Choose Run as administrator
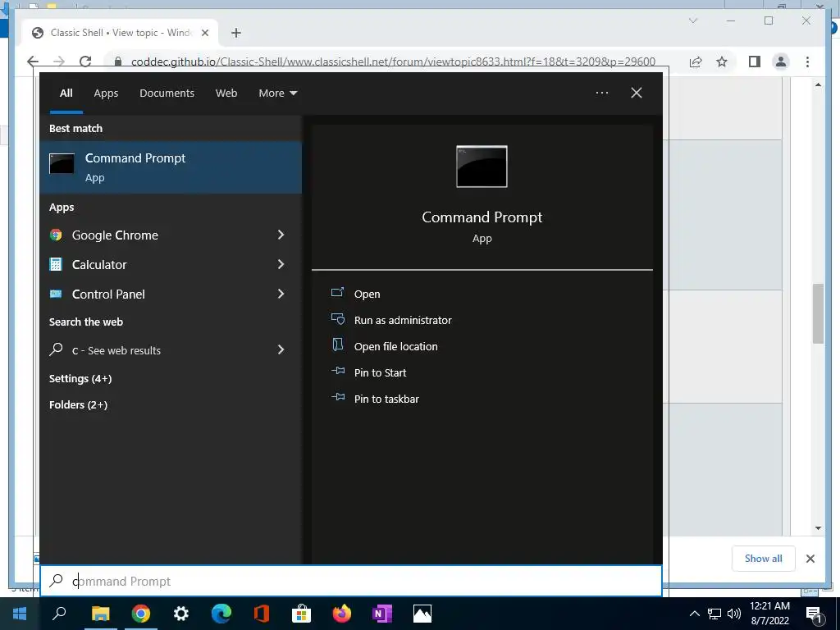The image size is (840, 630). [x=403, y=321]
